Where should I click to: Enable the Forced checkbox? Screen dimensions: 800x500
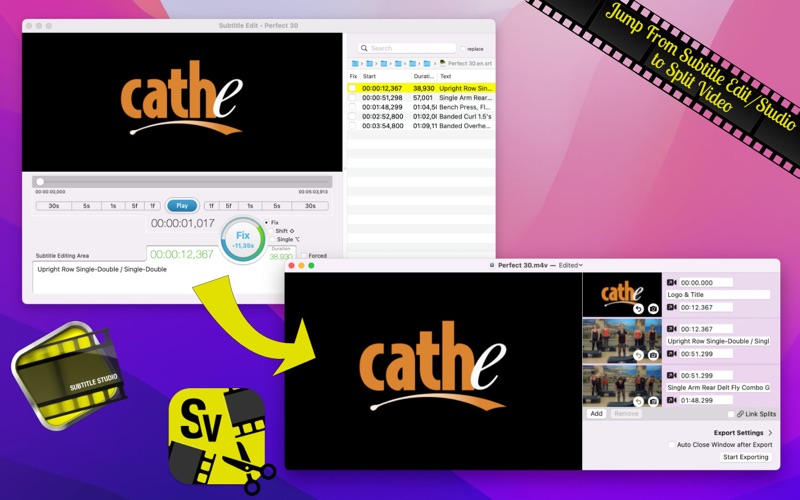click(304, 256)
